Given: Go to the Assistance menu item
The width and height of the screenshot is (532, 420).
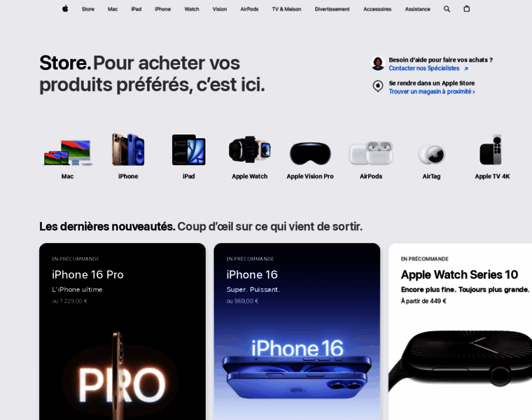Looking at the screenshot, I should (417, 9).
